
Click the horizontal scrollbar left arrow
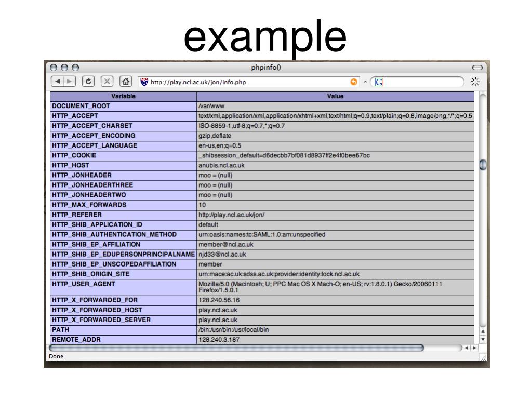tap(466, 348)
